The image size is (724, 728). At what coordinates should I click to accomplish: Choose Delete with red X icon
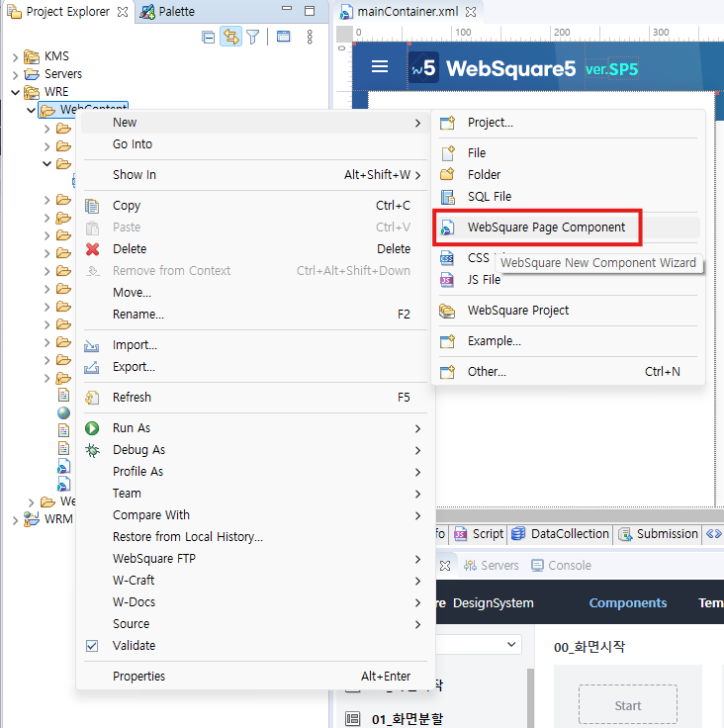(x=253, y=249)
